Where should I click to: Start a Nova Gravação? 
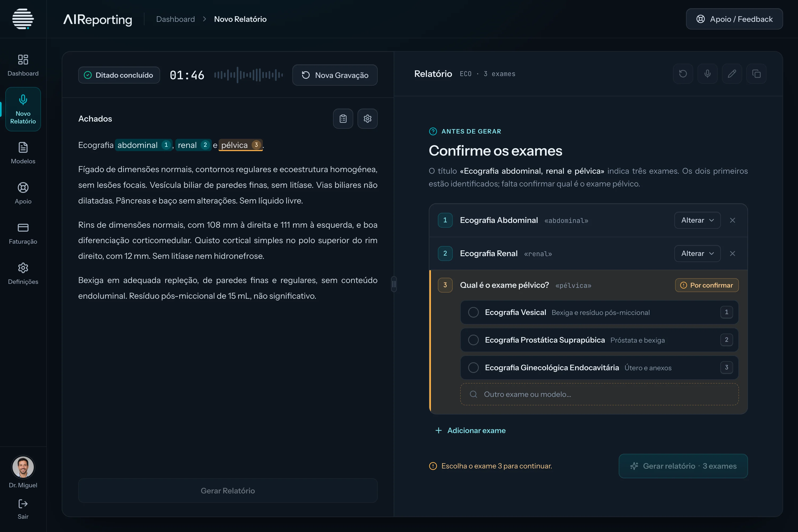point(335,75)
